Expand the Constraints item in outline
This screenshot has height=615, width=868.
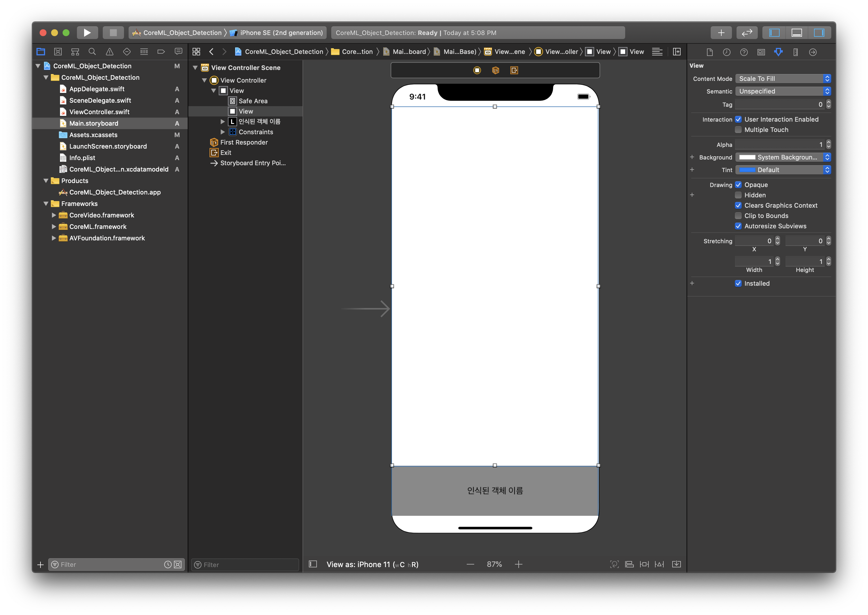point(223,132)
